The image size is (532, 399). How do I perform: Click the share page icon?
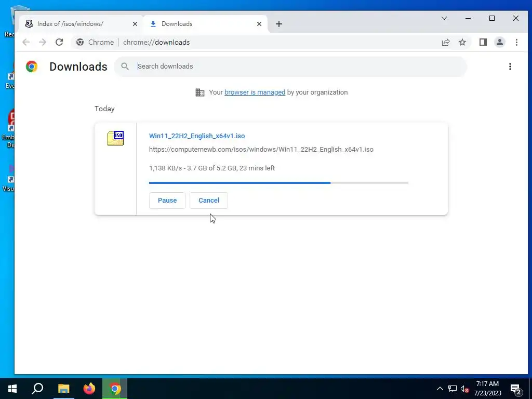pos(445,42)
